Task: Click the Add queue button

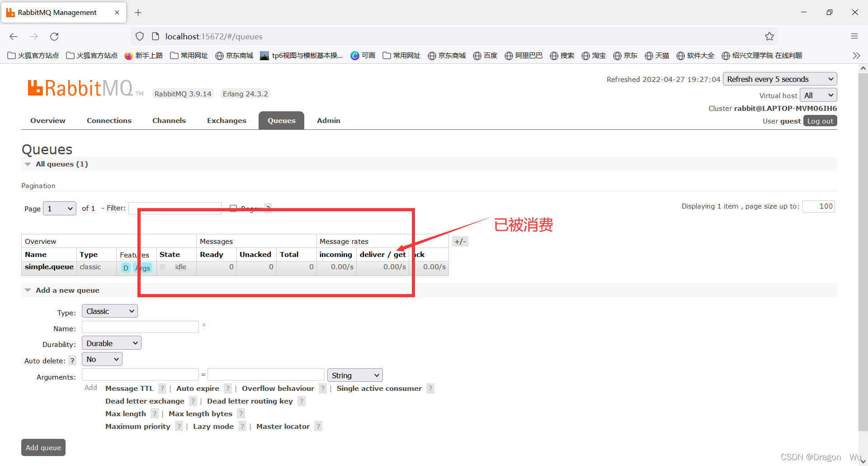Action: click(x=43, y=447)
